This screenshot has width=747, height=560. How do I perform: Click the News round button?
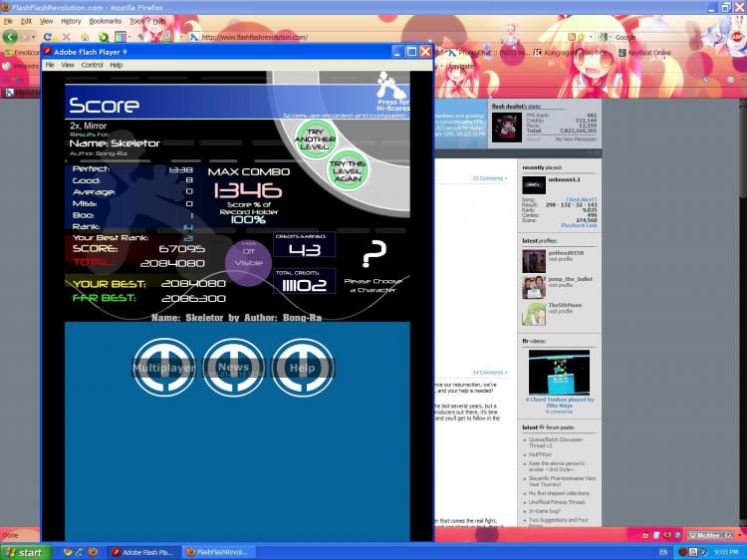tap(233, 368)
